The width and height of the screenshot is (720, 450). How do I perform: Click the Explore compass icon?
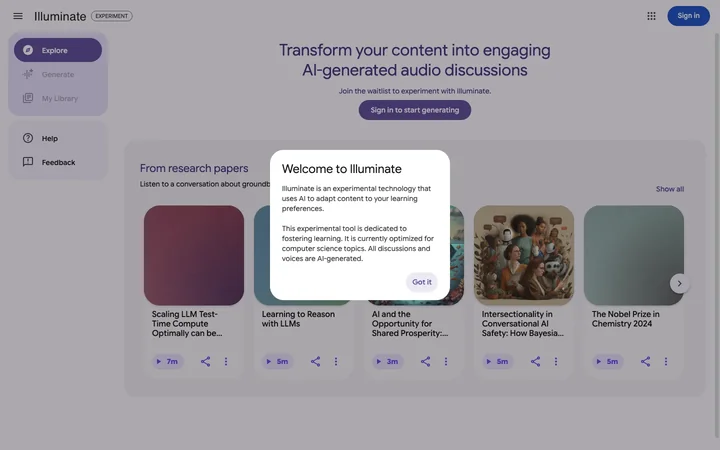coord(28,50)
